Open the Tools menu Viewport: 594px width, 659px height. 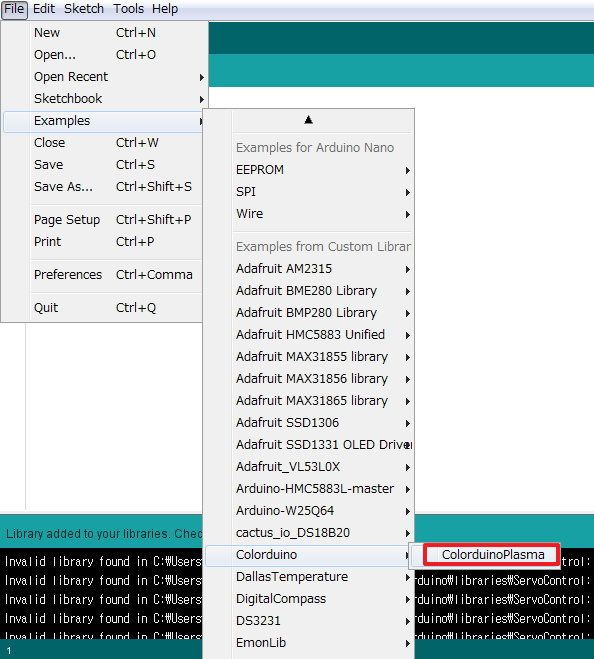click(129, 9)
